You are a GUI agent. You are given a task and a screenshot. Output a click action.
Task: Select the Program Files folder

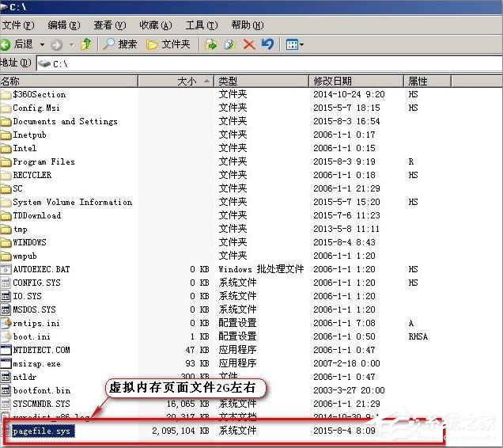(43, 161)
